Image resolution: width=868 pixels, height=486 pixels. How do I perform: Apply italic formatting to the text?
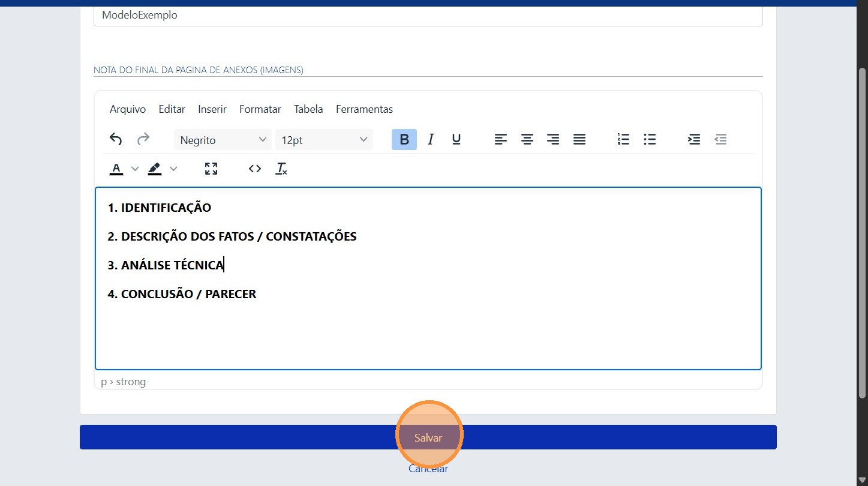click(x=431, y=139)
